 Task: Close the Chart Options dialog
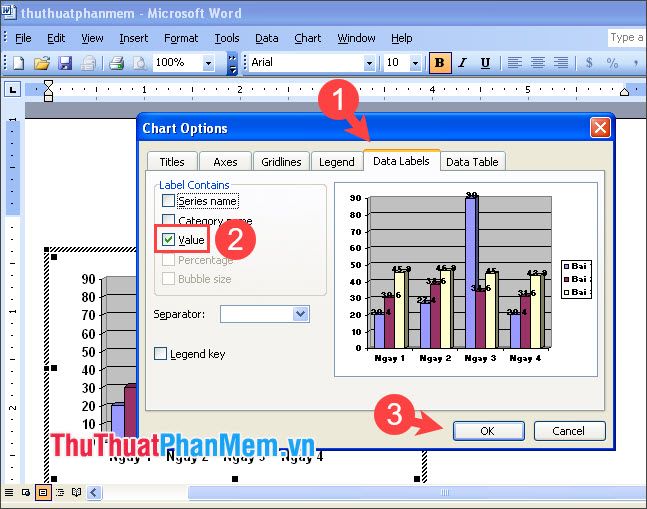600,127
